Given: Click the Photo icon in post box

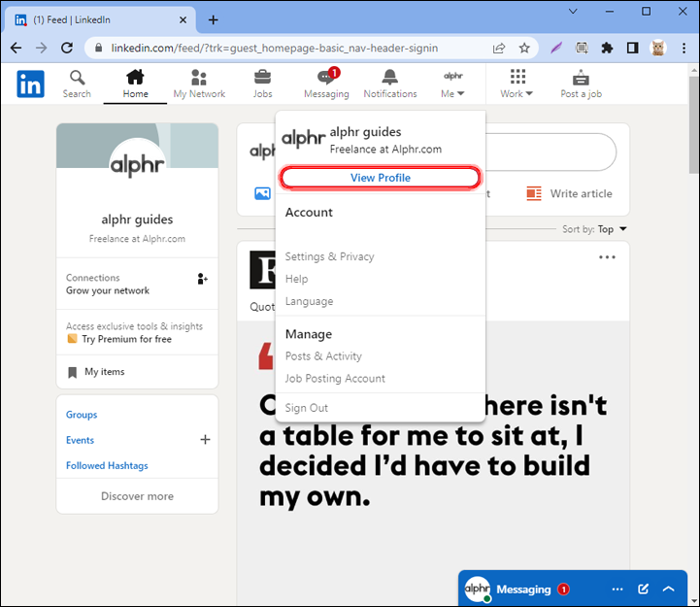Looking at the screenshot, I should coord(262,193).
